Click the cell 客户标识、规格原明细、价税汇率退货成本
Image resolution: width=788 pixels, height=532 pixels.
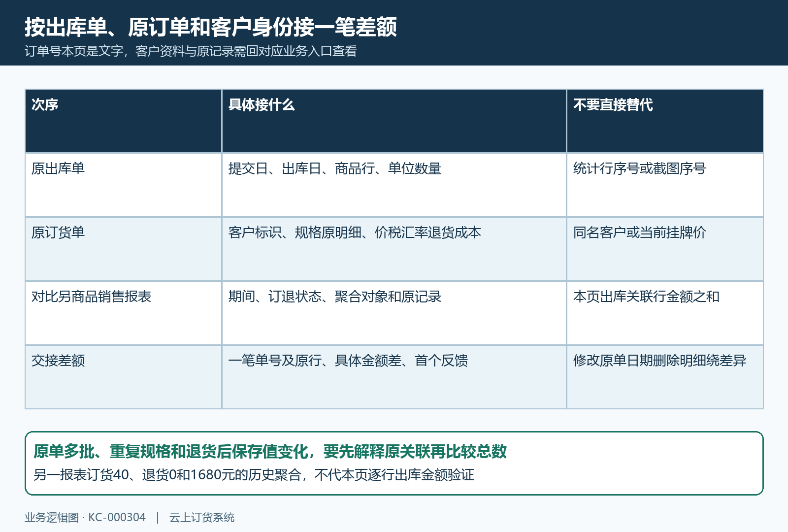394,249
